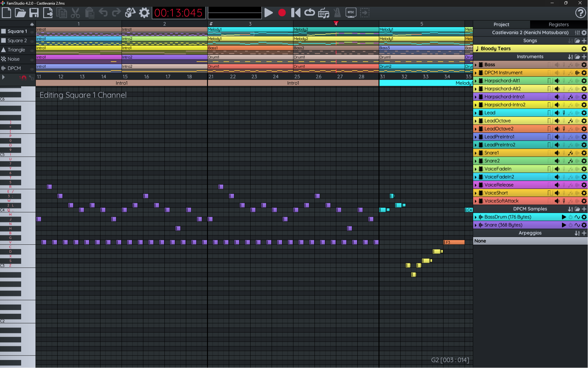The height and width of the screenshot is (368, 588).
Task: Click the Export file icon
Action: coord(48,13)
